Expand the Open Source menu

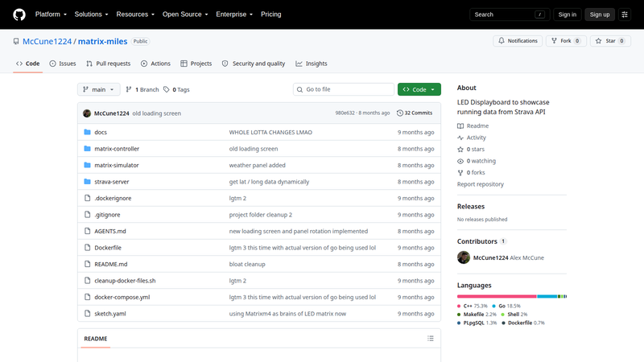(x=185, y=14)
